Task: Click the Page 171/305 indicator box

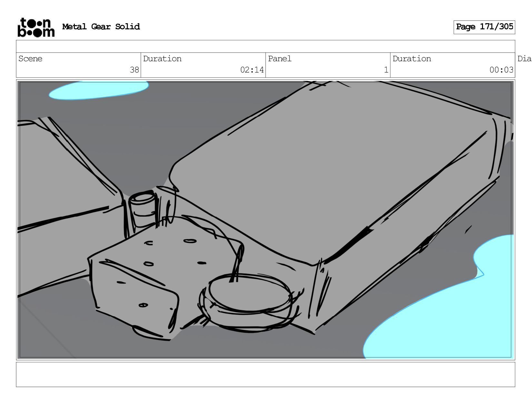Action: pos(484,27)
